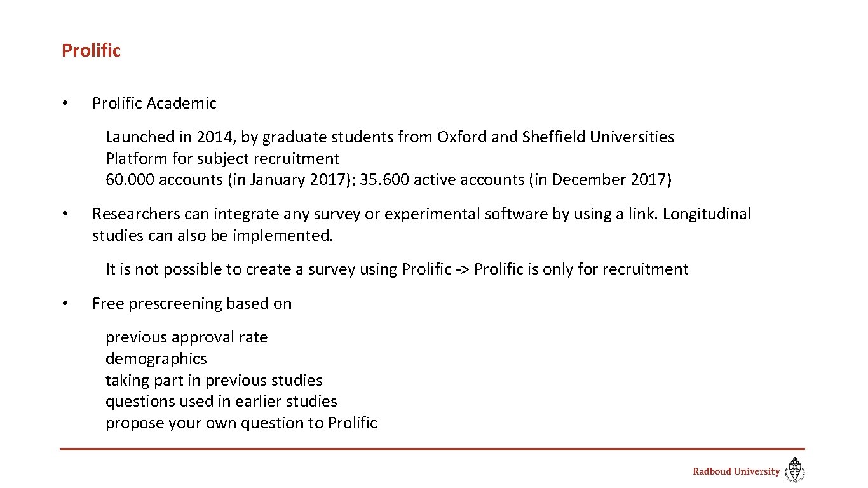Click the "demographics" list item
Screen dimensions: 868x488
(x=156, y=359)
